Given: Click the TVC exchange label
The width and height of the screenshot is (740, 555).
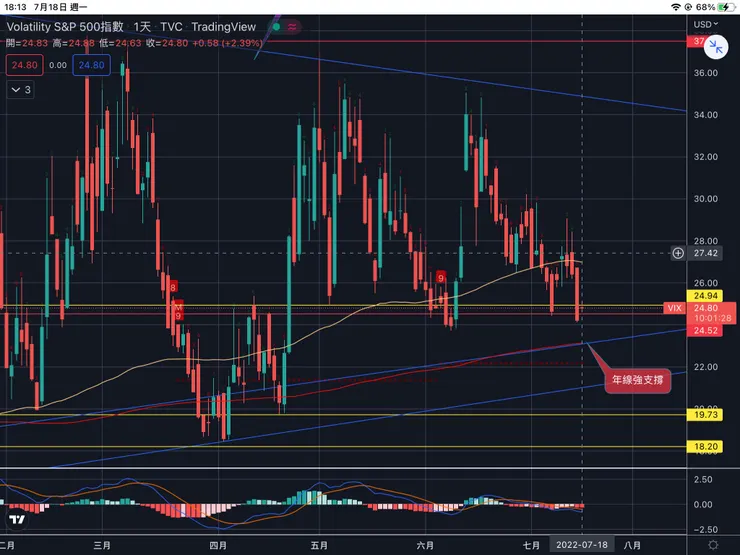Looking at the screenshot, I should [171, 27].
